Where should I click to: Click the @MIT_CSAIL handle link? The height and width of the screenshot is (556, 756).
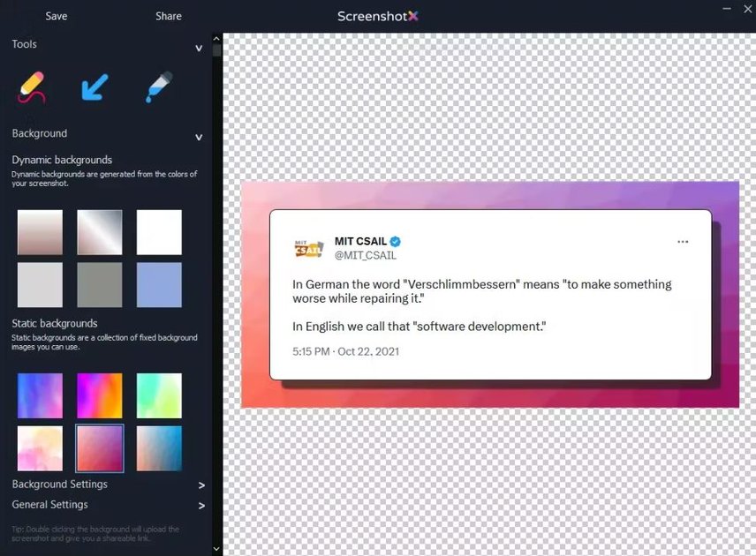(x=367, y=255)
